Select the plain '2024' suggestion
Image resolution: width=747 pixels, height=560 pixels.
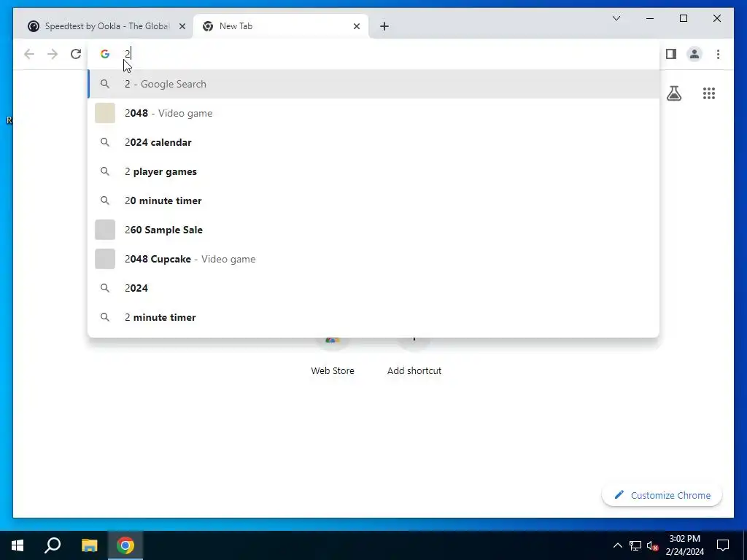374,288
